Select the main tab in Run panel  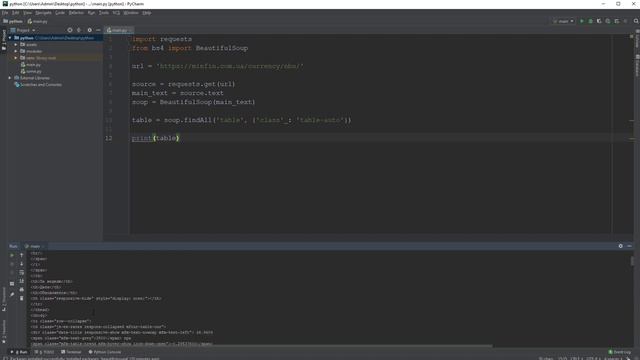(x=34, y=246)
